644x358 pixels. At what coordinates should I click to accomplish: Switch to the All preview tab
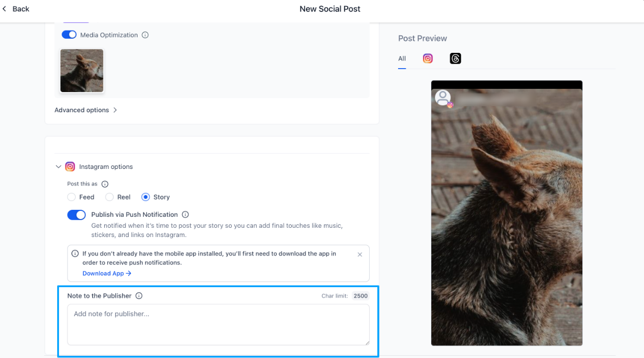pos(402,59)
